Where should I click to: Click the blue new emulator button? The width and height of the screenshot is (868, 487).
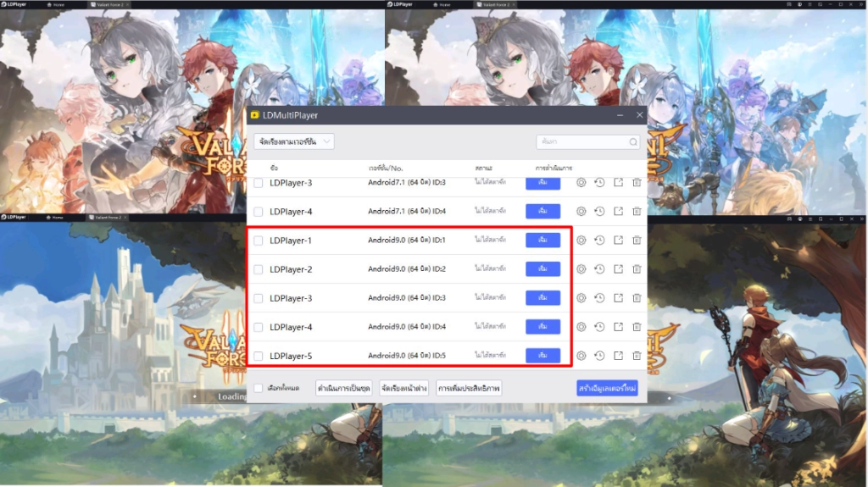607,388
